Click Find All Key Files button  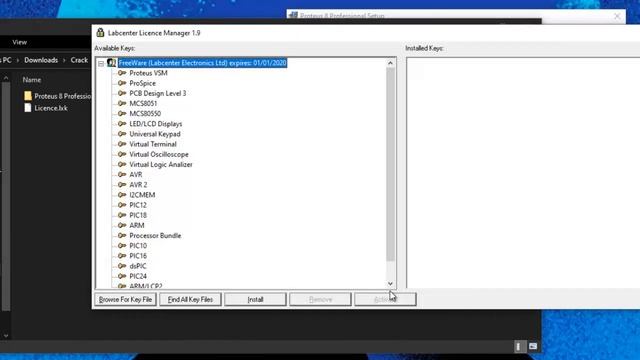pos(190,300)
